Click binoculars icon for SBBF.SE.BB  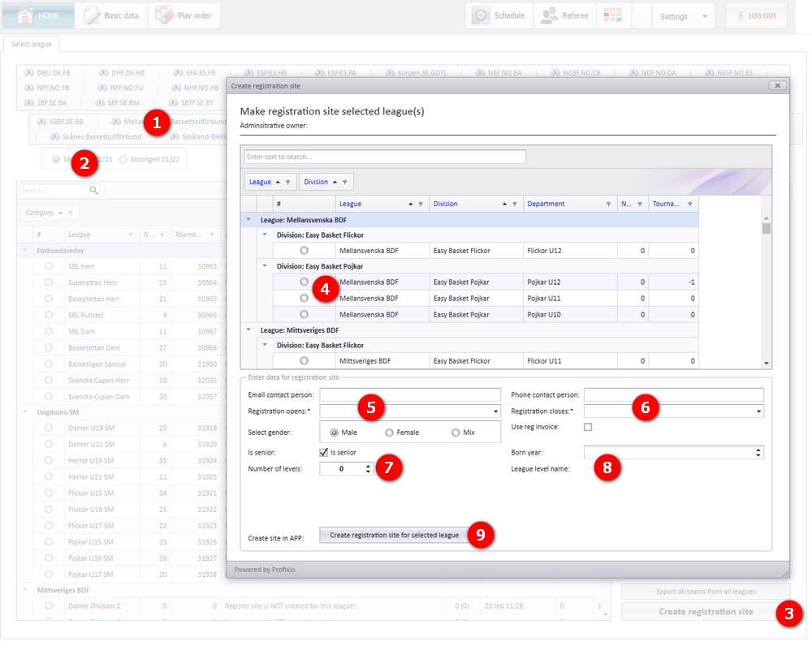click(41, 122)
